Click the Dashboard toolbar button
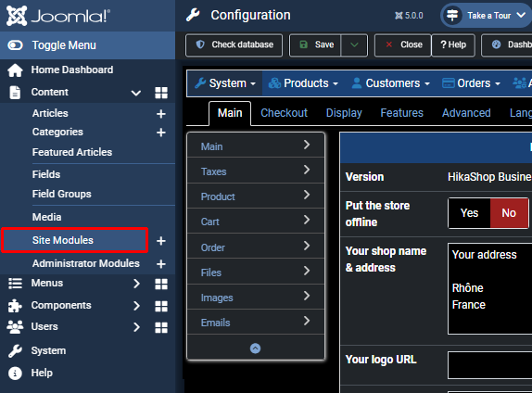Screen dimensions: 532x393 (x=507, y=44)
